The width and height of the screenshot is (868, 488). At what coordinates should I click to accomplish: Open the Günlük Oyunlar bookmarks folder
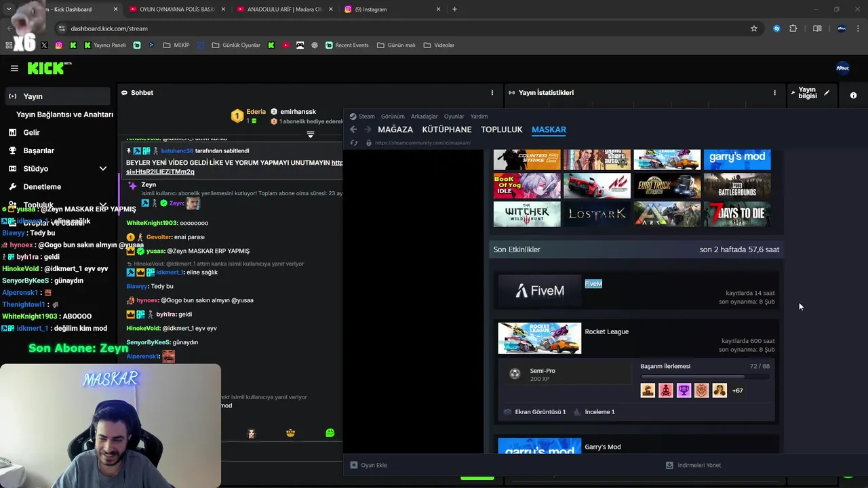pos(236,45)
